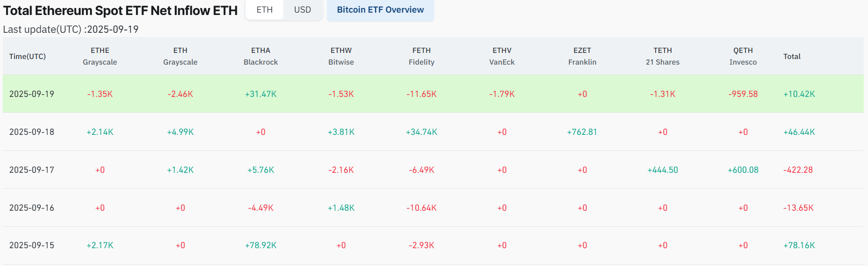Image resolution: width=868 pixels, height=266 pixels.
Task: Click the EZET Franklin column header
Action: click(x=582, y=56)
